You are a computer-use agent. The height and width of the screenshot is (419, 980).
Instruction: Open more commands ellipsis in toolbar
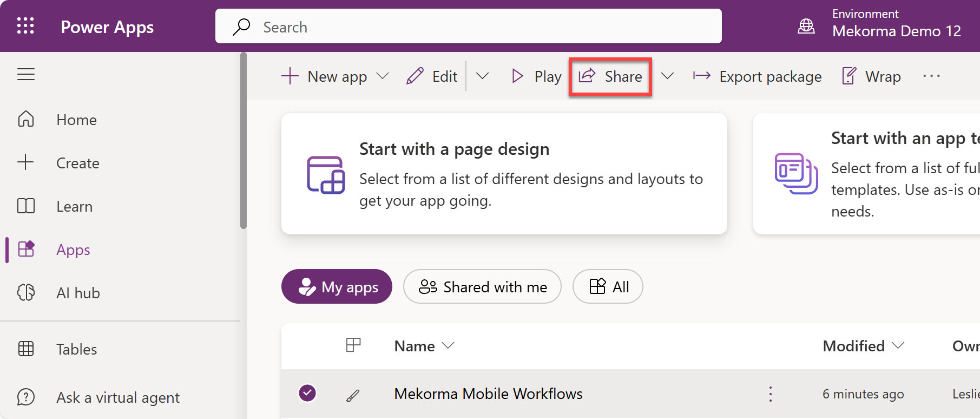point(931,76)
